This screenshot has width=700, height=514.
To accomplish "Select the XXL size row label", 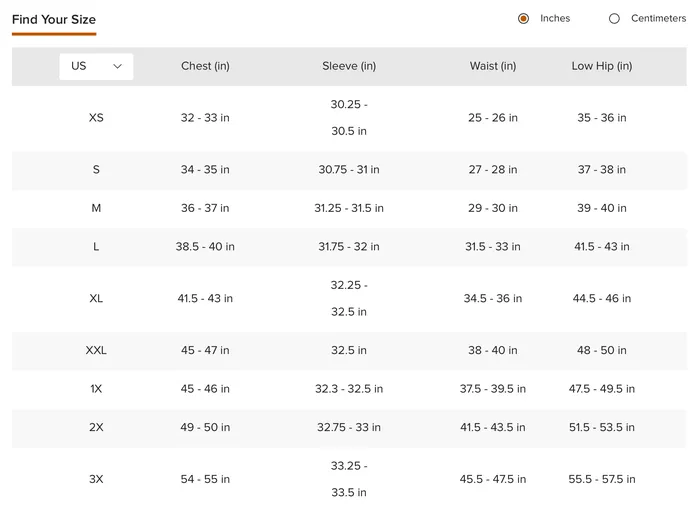I will tap(96, 350).
